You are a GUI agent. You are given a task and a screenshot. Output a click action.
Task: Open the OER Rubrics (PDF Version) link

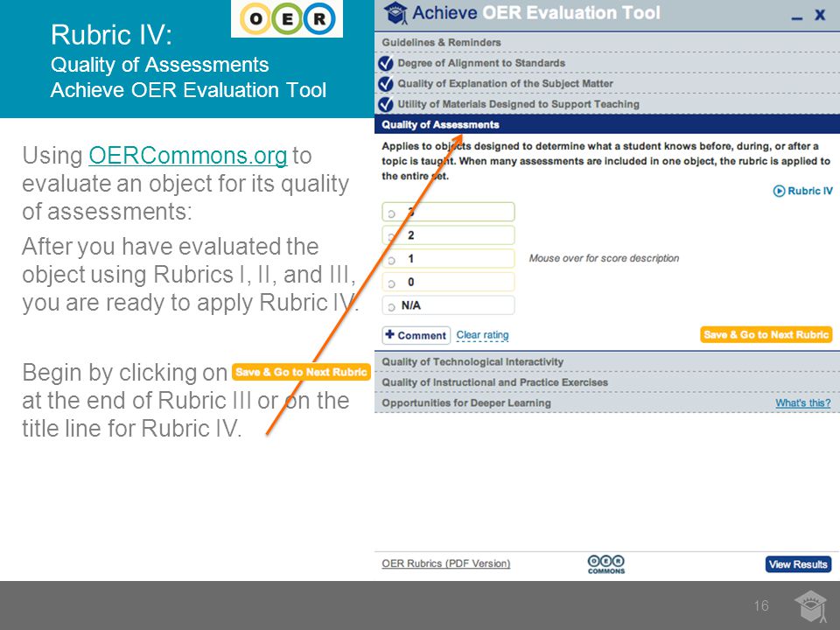445,563
